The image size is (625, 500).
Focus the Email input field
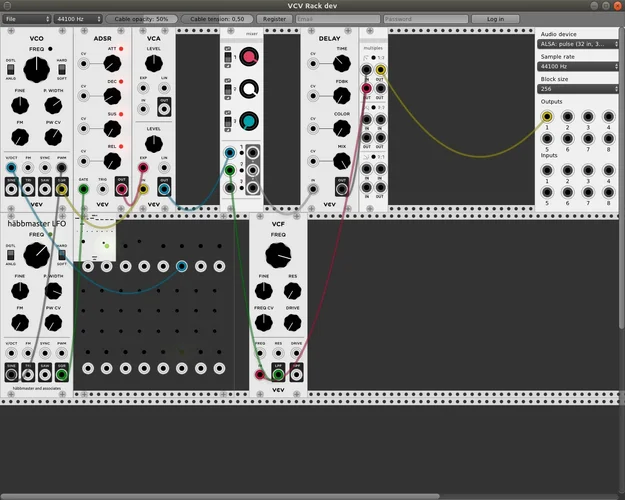tap(337, 19)
